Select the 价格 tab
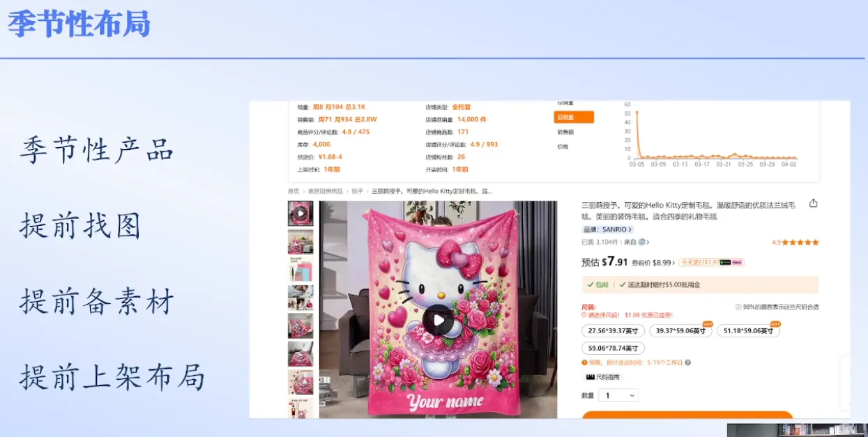868x437 pixels. point(563,146)
